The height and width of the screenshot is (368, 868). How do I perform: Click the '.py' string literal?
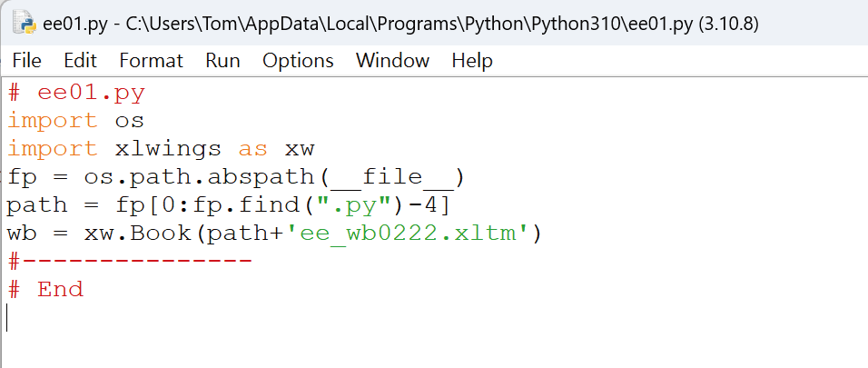click(353, 205)
